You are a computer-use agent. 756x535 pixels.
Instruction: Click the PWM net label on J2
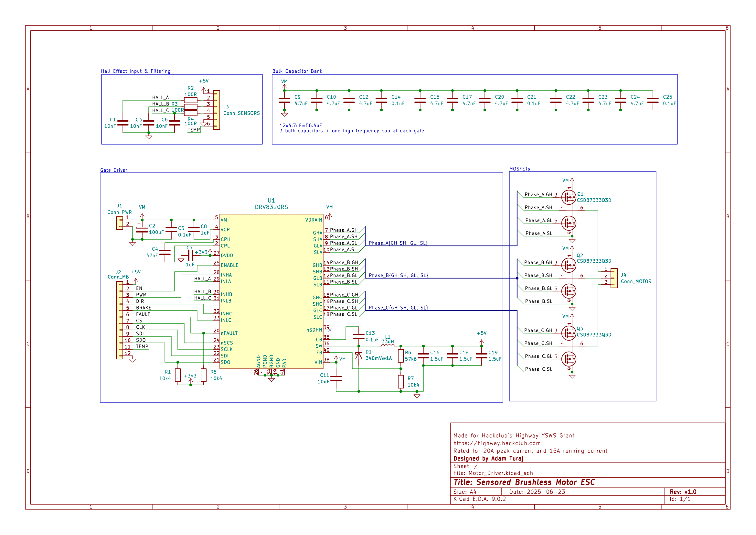coord(141,295)
